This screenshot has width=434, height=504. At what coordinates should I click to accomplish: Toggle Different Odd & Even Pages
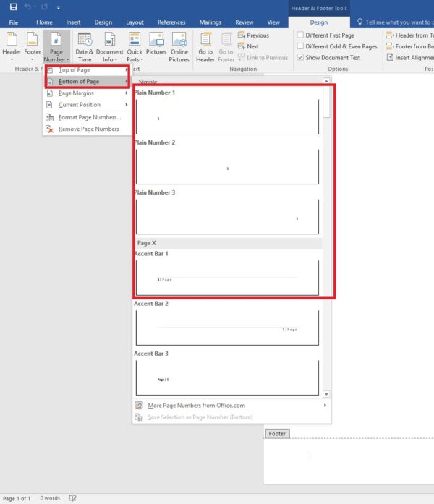tap(300, 46)
